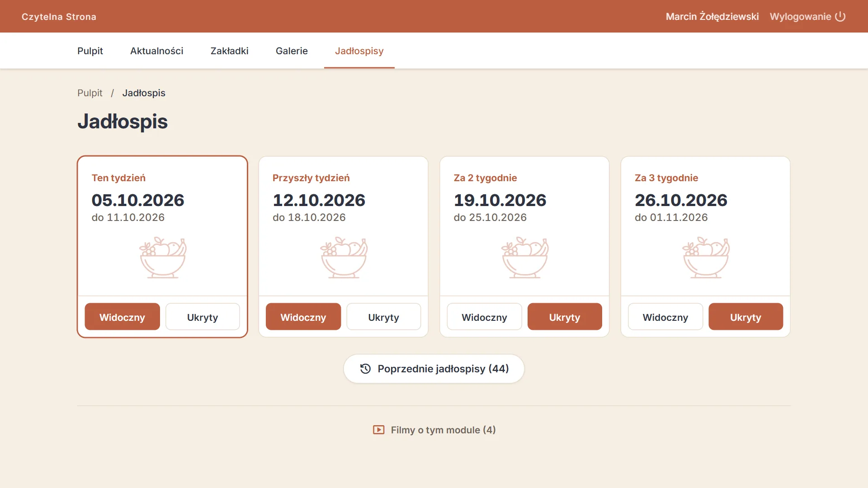This screenshot has width=868, height=488.
Task: Click the 'do 18.10.2026' end date text
Action: click(309, 217)
